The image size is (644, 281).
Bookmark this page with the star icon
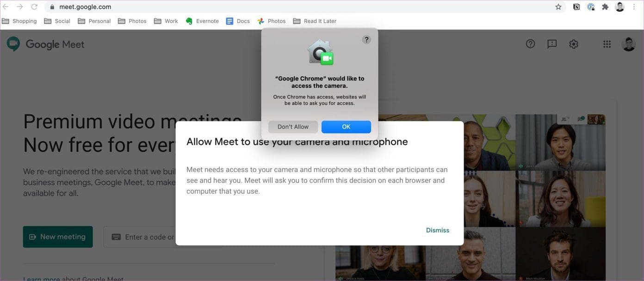coord(558,7)
